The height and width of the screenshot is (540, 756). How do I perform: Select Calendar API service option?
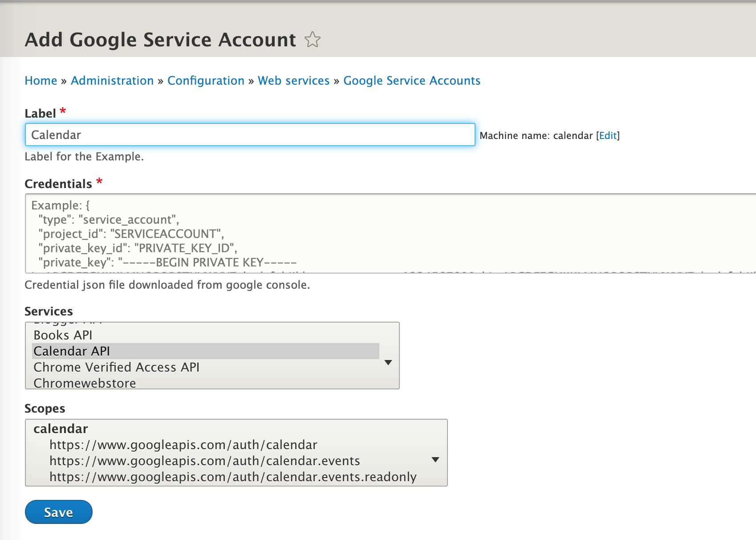[72, 351]
